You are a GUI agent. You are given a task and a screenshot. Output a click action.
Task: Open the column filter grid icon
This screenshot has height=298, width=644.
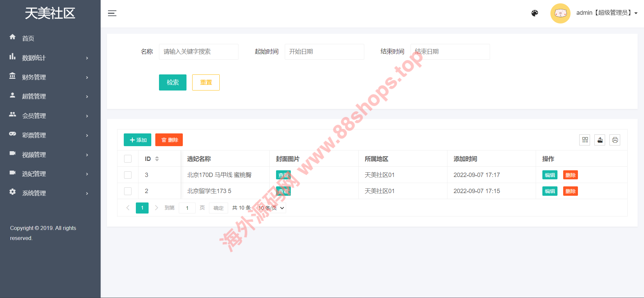(x=585, y=140)
